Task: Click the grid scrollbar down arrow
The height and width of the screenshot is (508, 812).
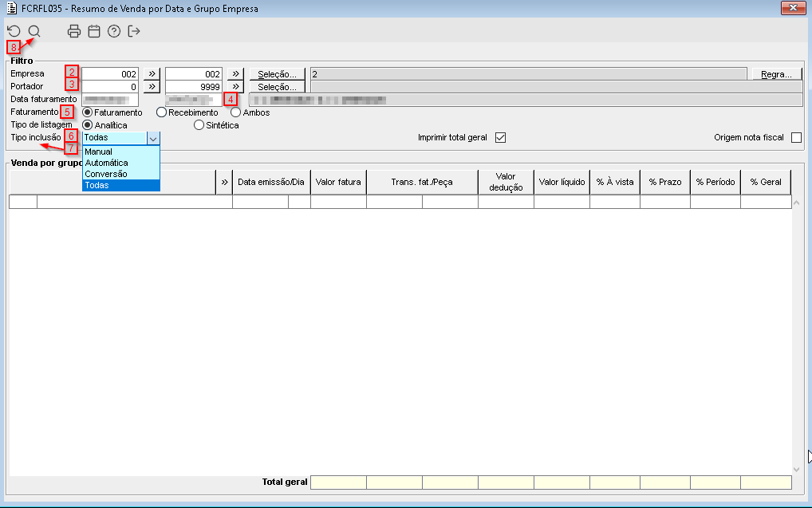Action: click(797, 470)
